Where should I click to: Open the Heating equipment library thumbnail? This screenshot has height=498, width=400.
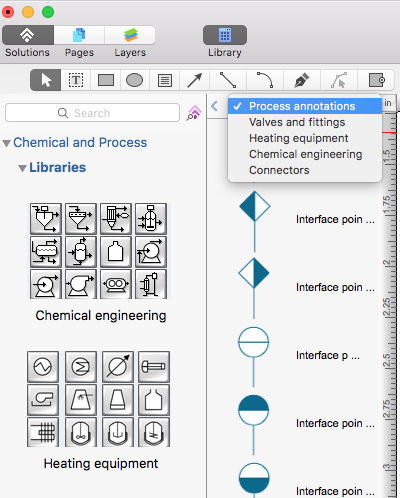(99, 399)
